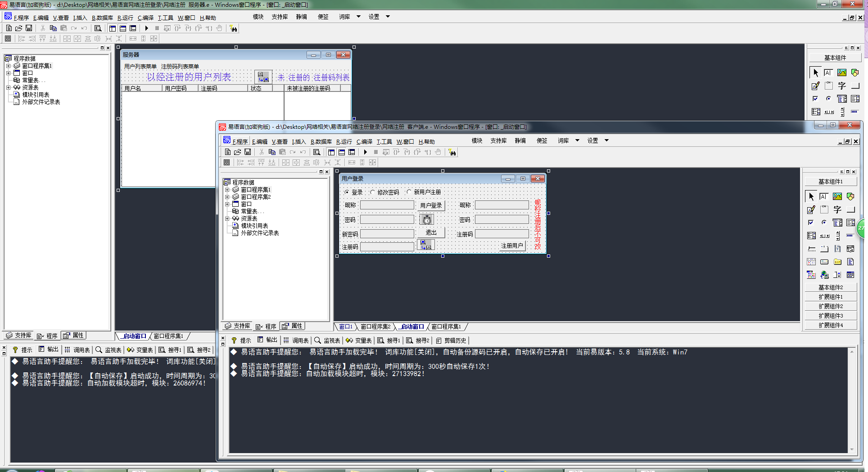The image size is (868, 472).
Task: Click the binoculars help-search icon in front toolbar
Action: pyautogui.click(x=452, y=152)
